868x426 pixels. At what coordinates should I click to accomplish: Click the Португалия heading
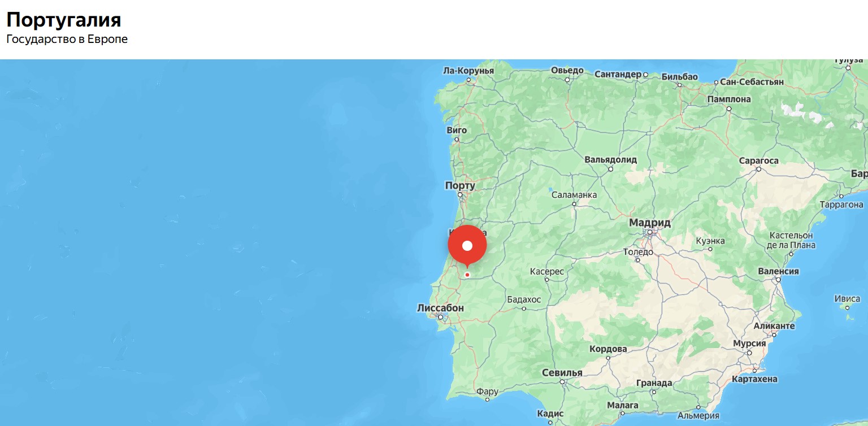[64, 20]
